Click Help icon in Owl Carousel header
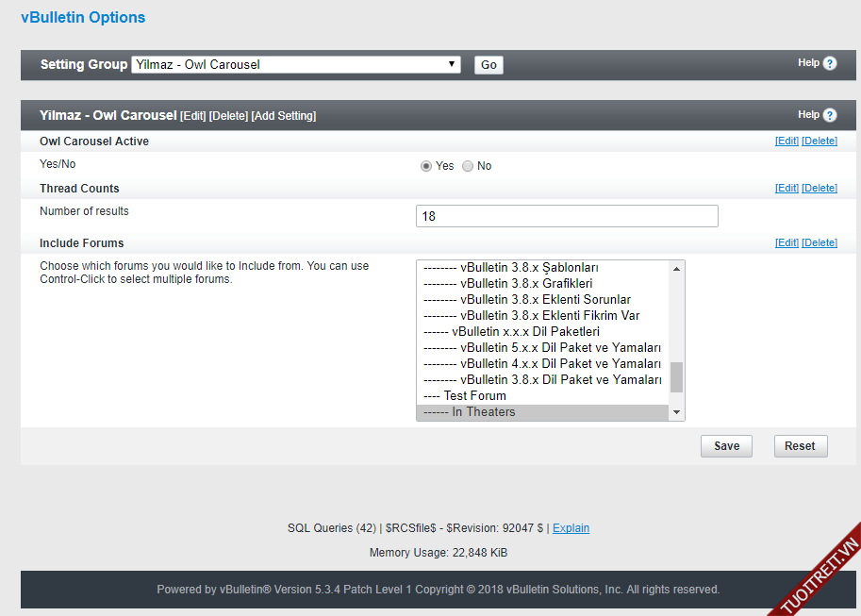This screenshot has height=616, width=861. pos(830,115)
